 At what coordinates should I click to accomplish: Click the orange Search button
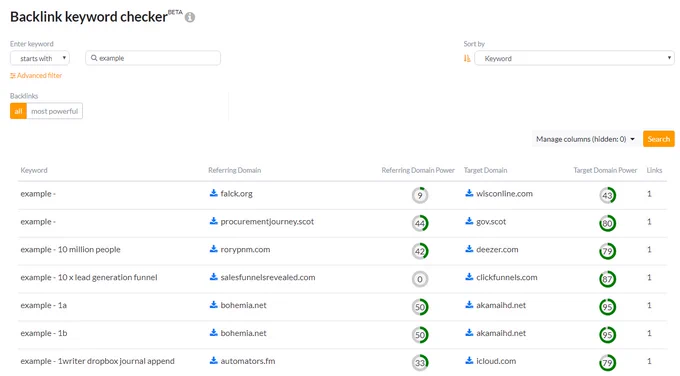659,139
